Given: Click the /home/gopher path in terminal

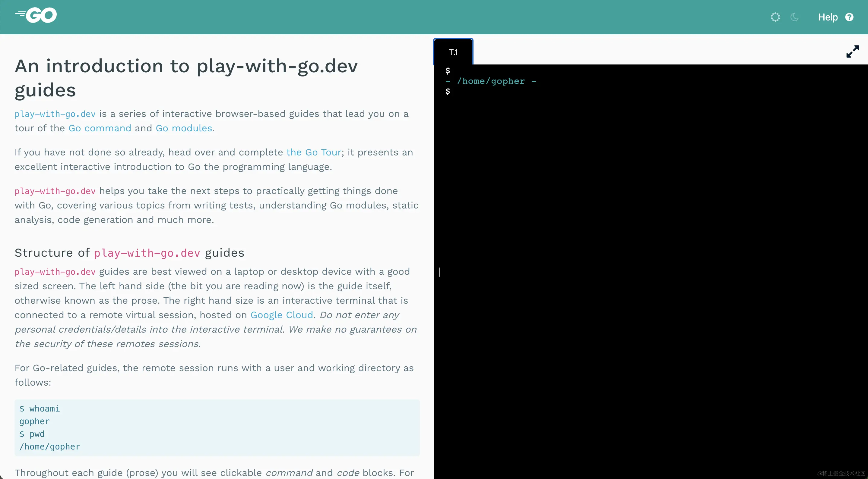Looking at the screenshot, I should coord(491,81).
